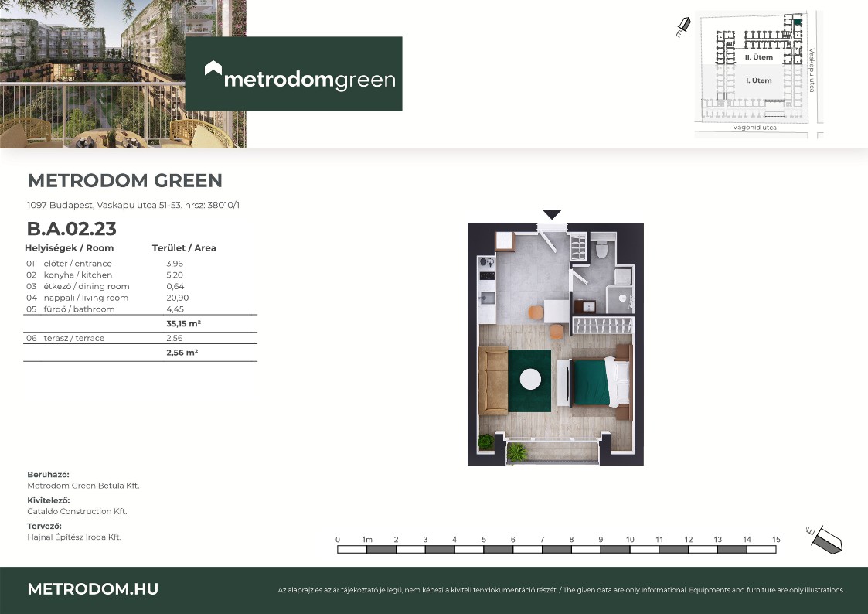Click the living room area value 20,90
This screenshot has height=614, width=868.
pos(178,298)
